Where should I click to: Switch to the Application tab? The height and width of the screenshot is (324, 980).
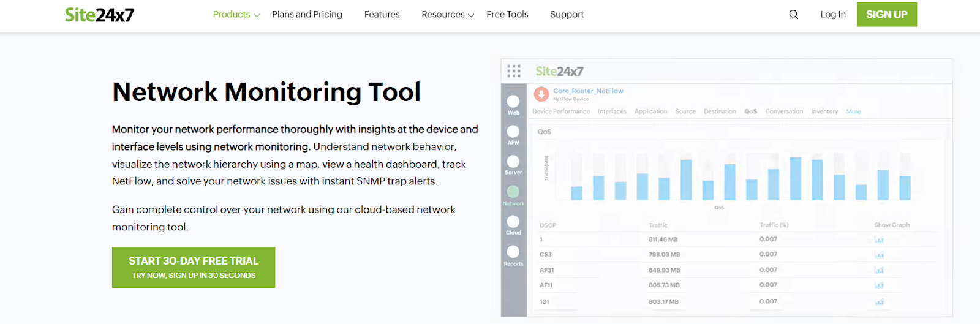[650, 111]
